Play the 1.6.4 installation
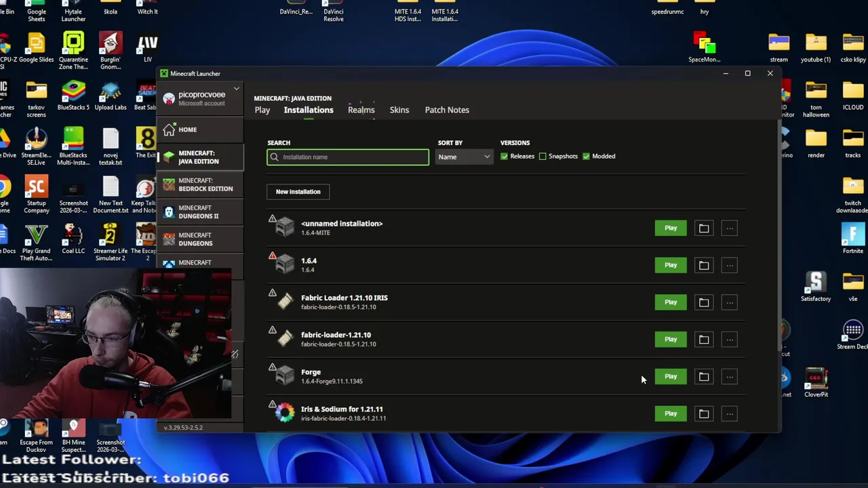The height and width of the screenshot is (488, 868). point(671,266)
